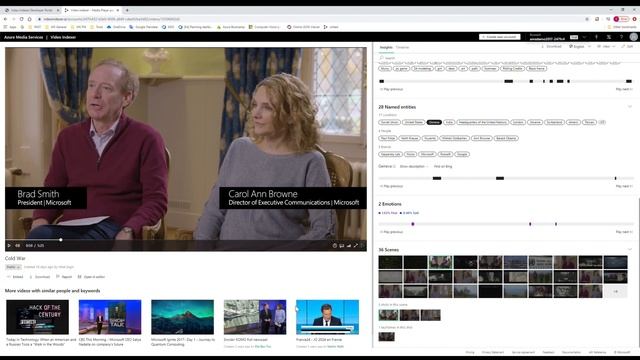
Task: Jump to first Geneva marker on timeline
Action: [x=437, y=178]
